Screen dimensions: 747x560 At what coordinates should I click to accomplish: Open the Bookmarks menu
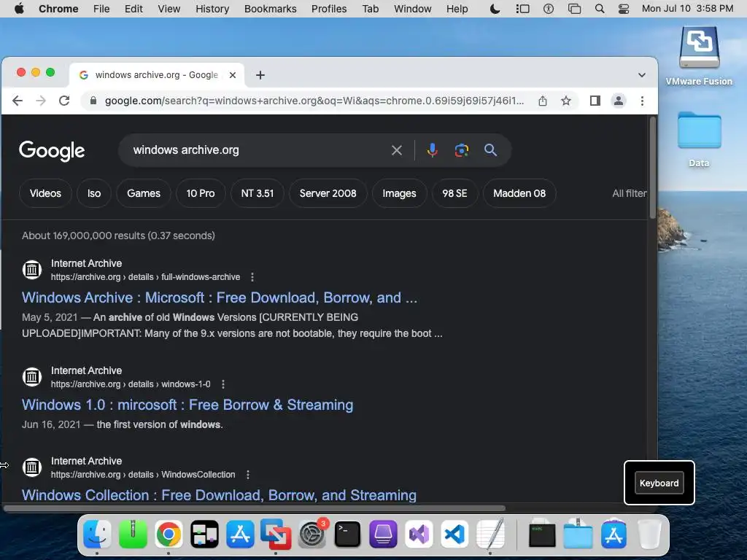pos(270,9)
